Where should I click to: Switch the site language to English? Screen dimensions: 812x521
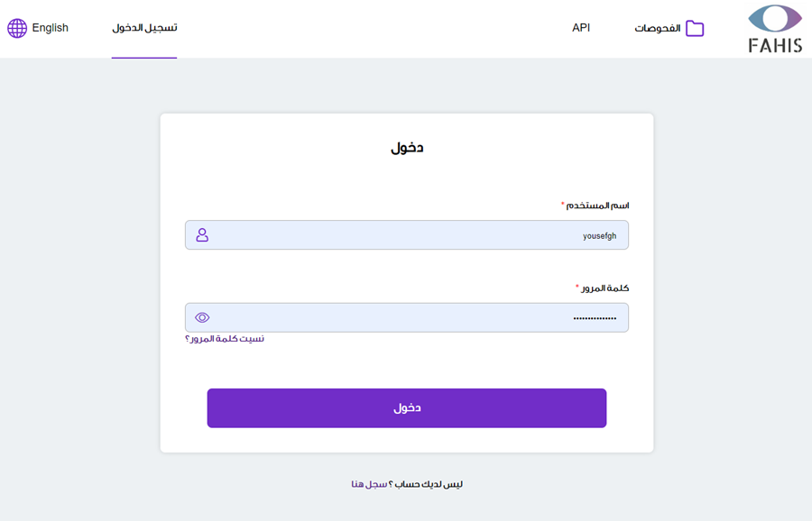(50, 27)
